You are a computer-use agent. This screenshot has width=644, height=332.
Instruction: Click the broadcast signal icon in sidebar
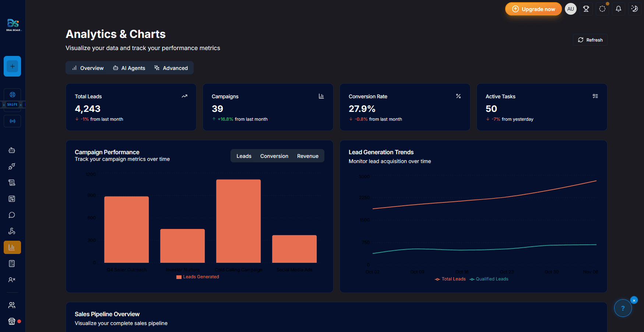click(x=12, y=121)
